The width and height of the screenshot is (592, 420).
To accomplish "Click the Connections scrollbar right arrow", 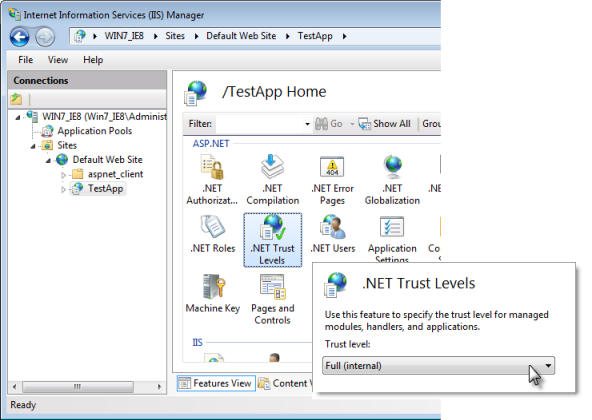I will [x=159, y=387].
